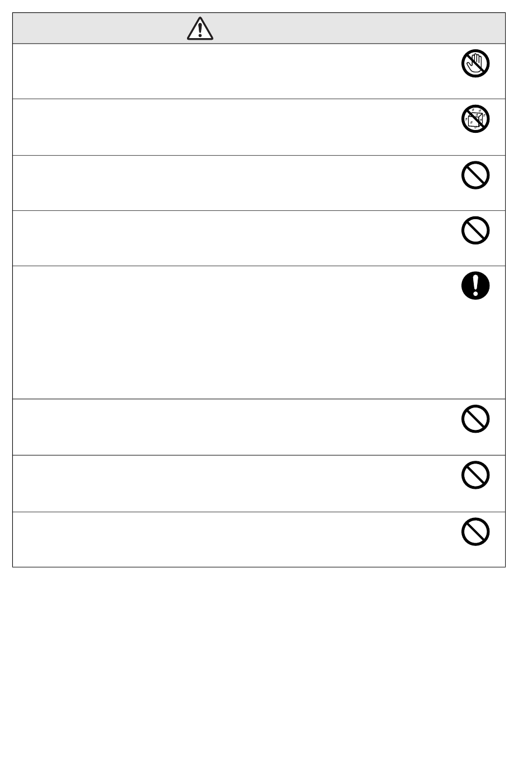
Task: Click the prohibition icon in the last row
Action: [475, 531]
